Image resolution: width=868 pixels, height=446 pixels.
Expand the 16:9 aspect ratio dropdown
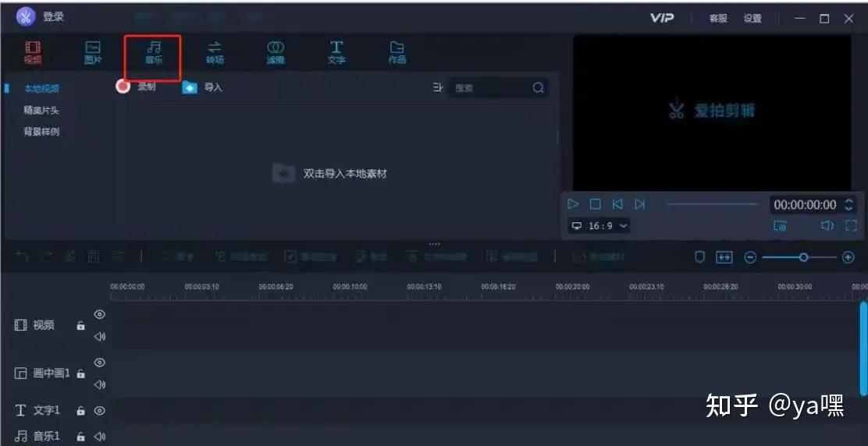tap(599, 225)
